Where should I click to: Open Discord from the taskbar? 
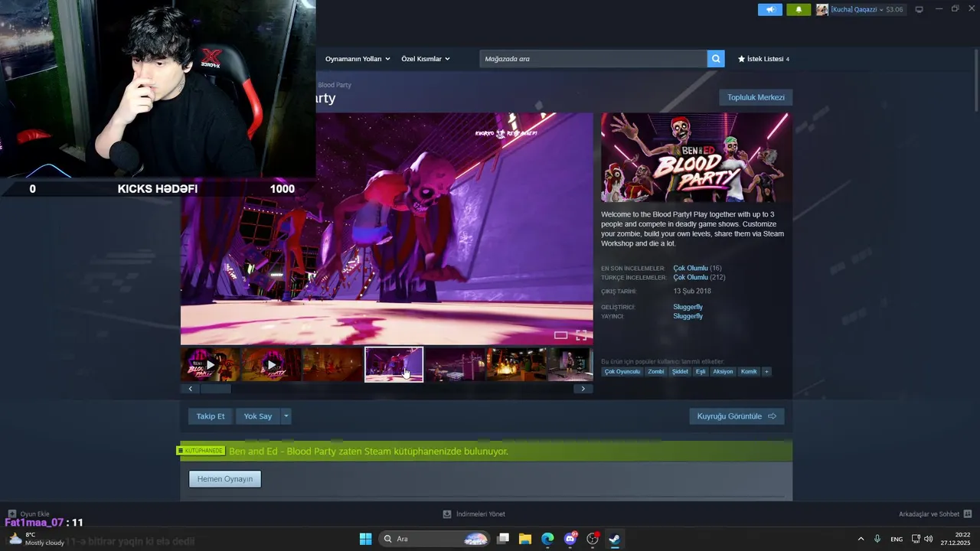[570, 539]
